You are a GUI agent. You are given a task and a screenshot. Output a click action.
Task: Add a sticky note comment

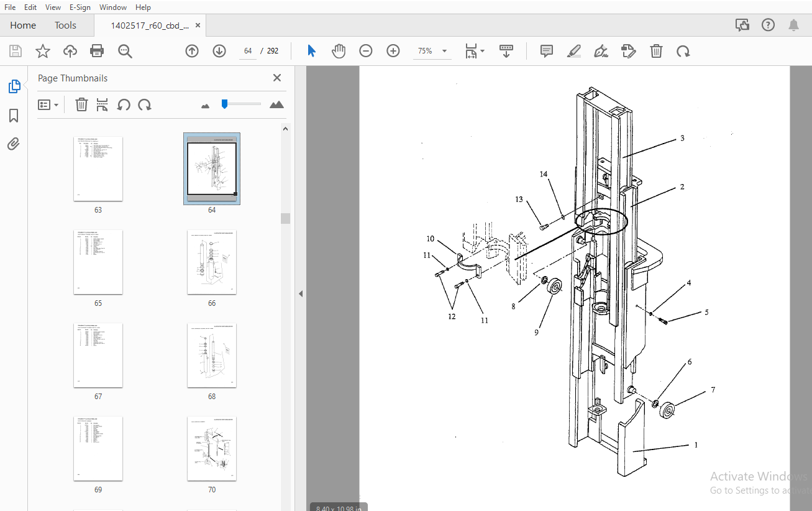click(547, 51)
